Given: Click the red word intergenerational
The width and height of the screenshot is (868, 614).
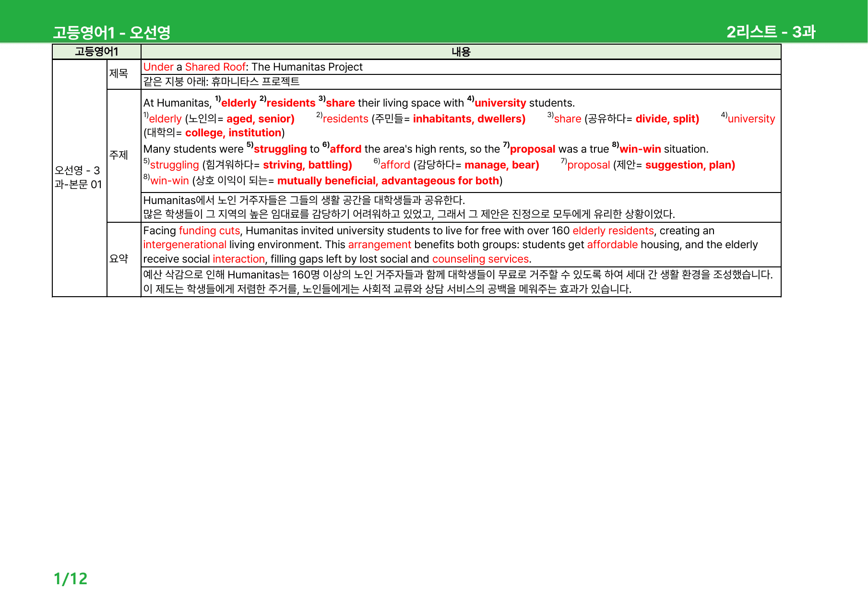Looking at the screenshot, I should 178,245.
